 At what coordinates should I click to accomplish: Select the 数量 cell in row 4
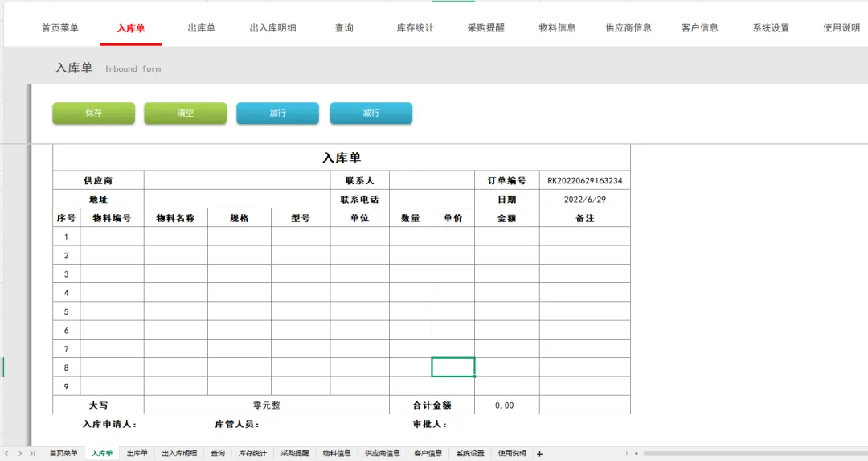click(411, 293)
